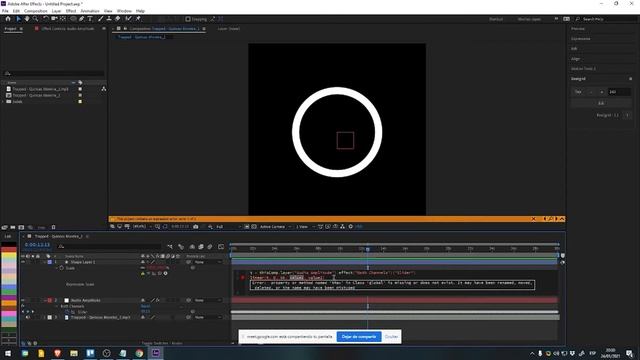Open the File menu
This screenshot has width=640, height=360.
pos(5,11)
